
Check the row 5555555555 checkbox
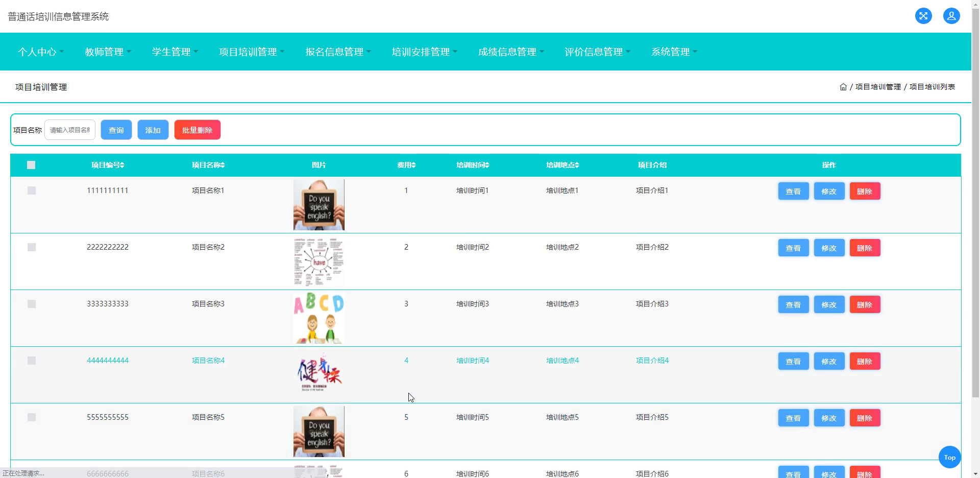click(32, 417)
